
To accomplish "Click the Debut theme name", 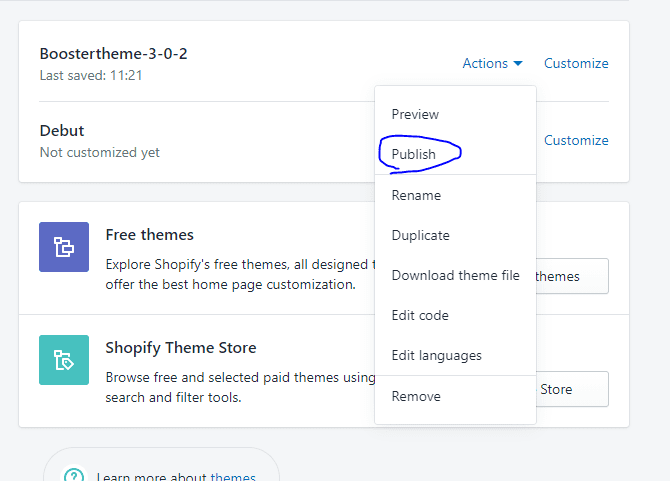I will click(62, 131).
